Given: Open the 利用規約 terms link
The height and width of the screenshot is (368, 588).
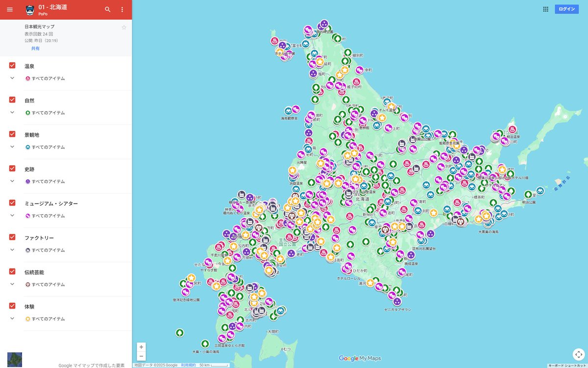Looking at the screenshot, I should (x=188, y=365).
